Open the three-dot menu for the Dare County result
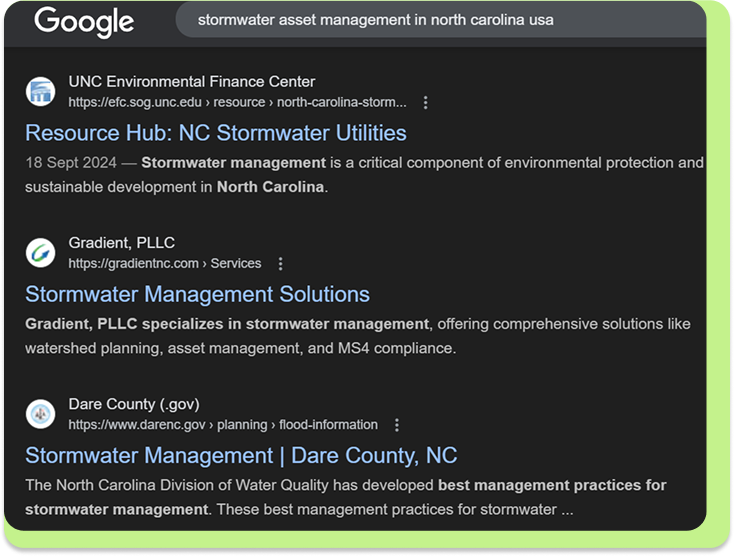 coord(397,425)
